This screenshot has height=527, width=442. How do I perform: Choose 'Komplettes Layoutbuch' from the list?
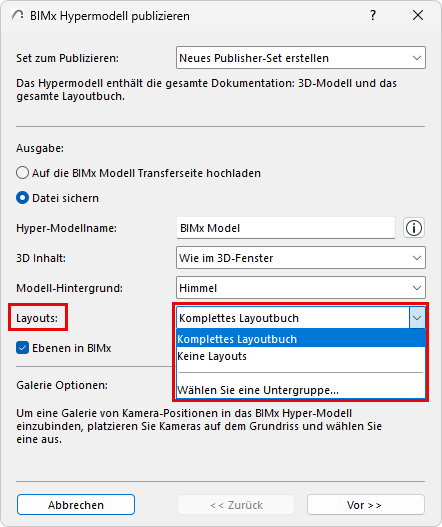[301, 339]
